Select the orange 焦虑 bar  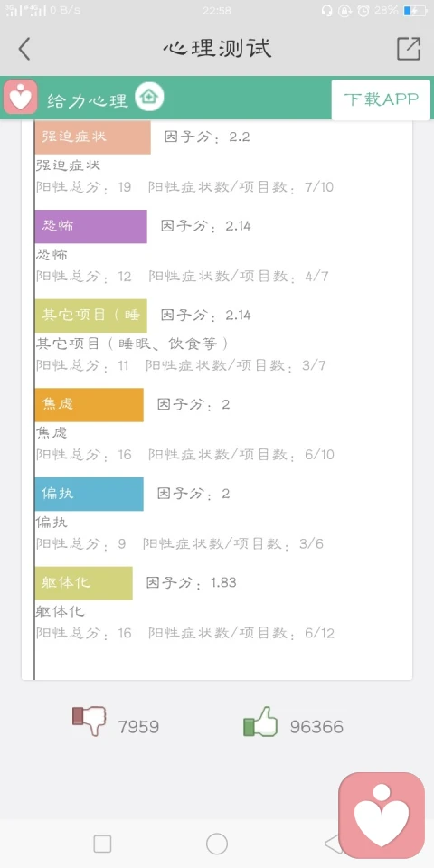[x=90, y=405]
